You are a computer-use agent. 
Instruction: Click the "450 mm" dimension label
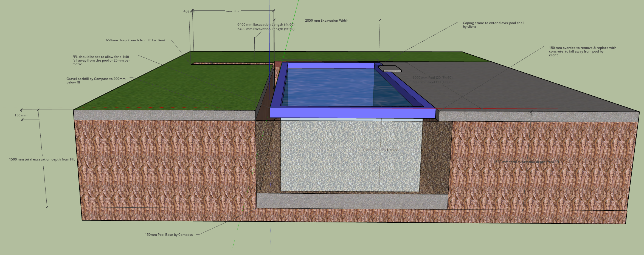point(190,11)
